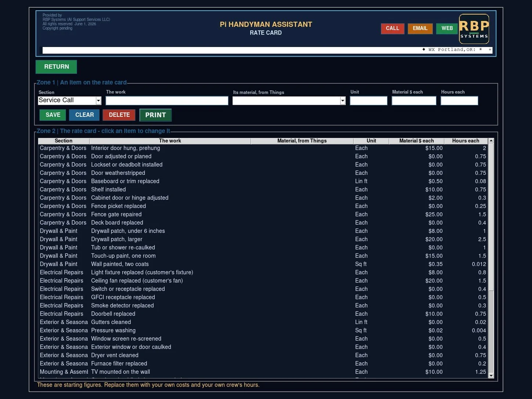Viewport: 532px width, 399px height.
Task: Click 'Tub or shower re-caulked' row
Action: click(x=263, y=248)
